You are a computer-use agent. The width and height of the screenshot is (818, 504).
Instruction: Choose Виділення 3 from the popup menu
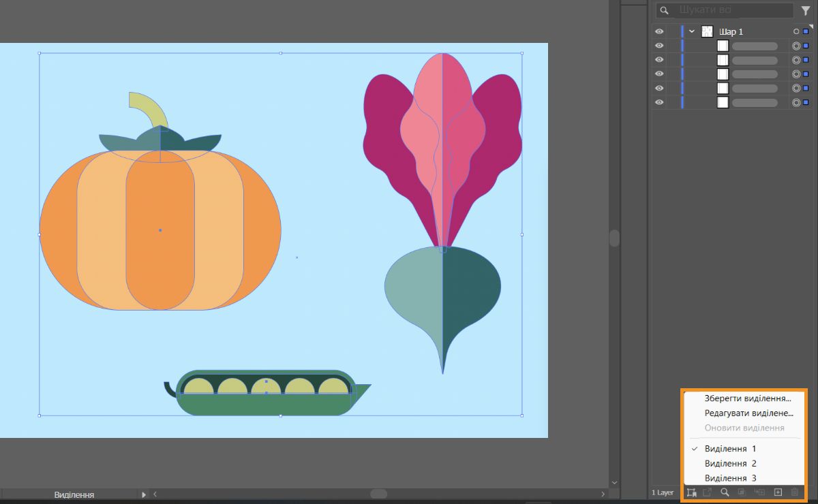pyautogui.click(x=730, y=478)
